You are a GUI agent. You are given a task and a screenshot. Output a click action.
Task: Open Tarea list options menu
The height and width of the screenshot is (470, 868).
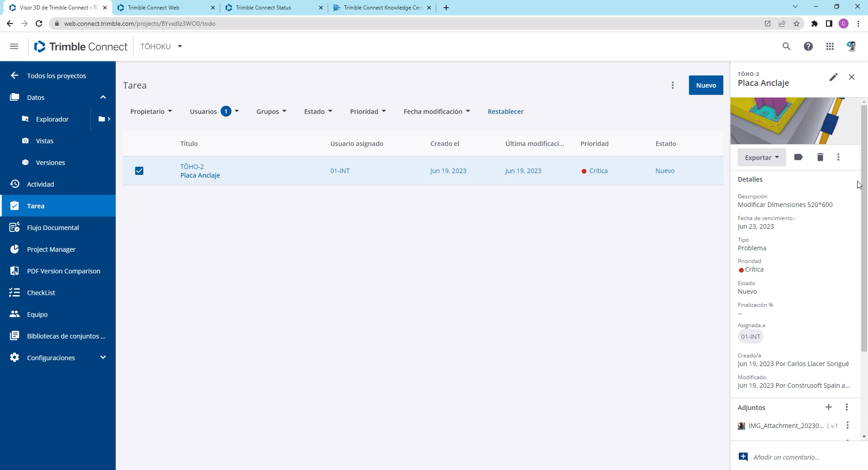pos(673,85)
